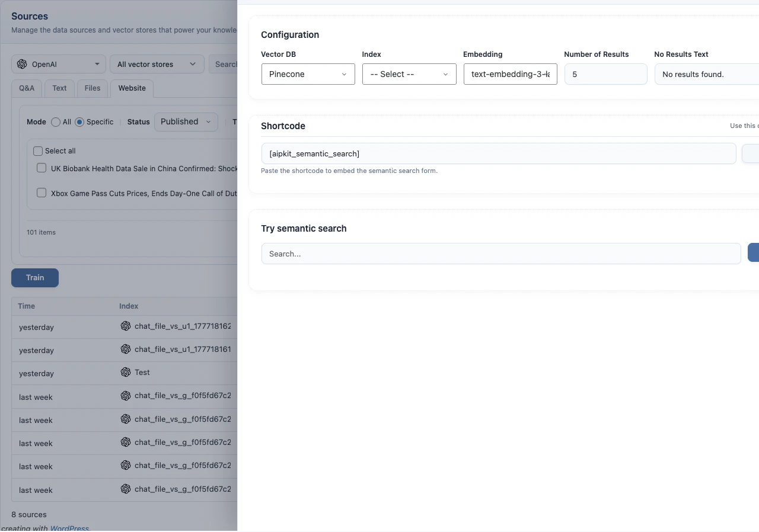759x532 pixels.
Task: Click the OpenAI icon on the bottom table row
Action: 125,489
